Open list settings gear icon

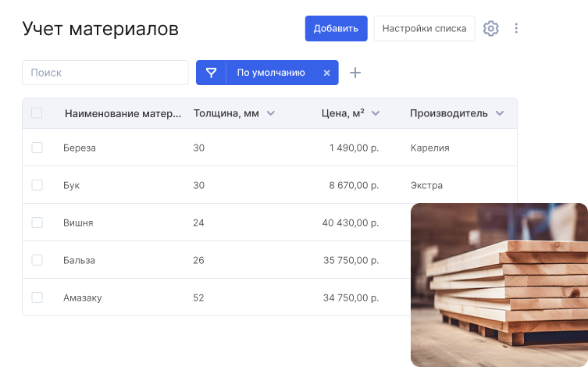pyautogui.click(x=490, y=29)
